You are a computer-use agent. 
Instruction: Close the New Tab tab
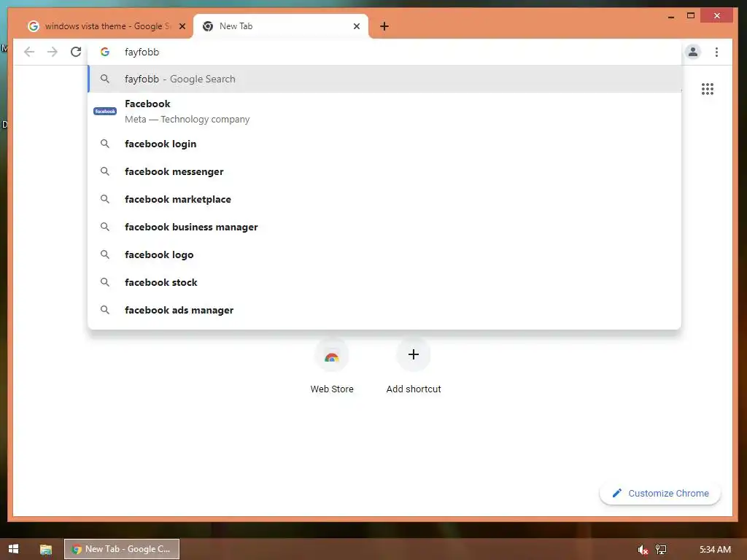click(356, 26)
